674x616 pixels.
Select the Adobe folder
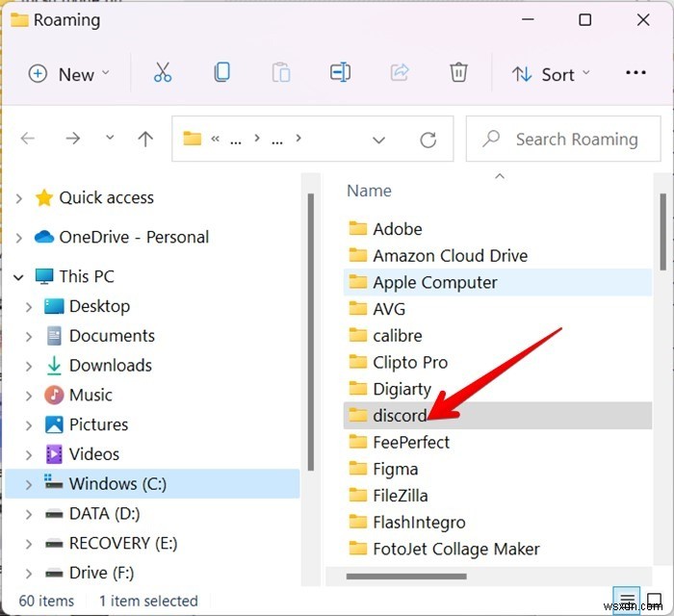coord(498,229)
